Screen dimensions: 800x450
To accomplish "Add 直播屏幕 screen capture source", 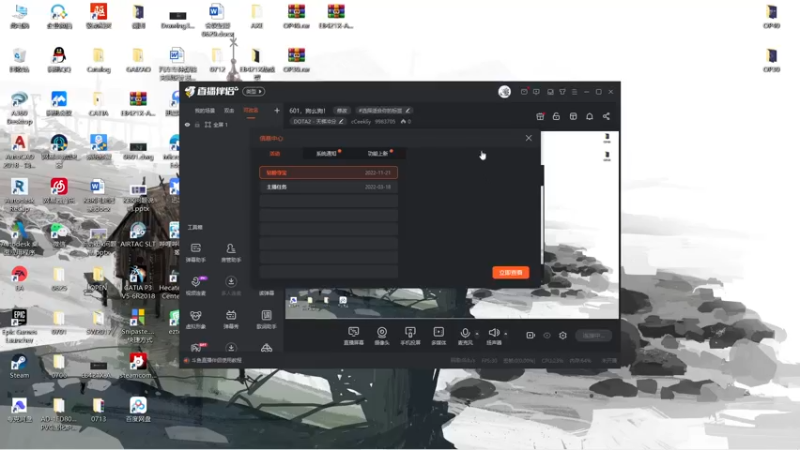I will pos(354,336).
